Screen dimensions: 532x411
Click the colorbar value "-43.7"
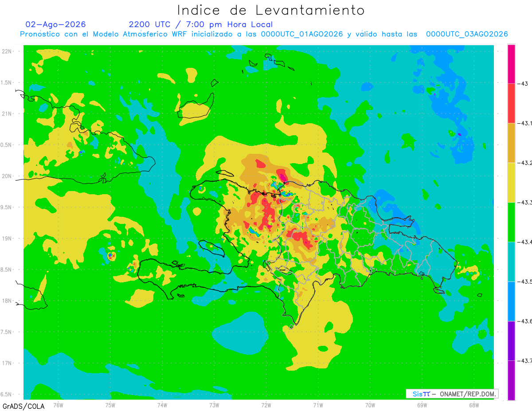(524, 360)
